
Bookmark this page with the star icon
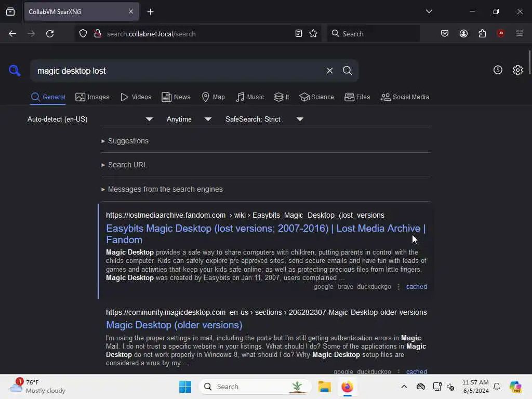[x=313, y=34]
